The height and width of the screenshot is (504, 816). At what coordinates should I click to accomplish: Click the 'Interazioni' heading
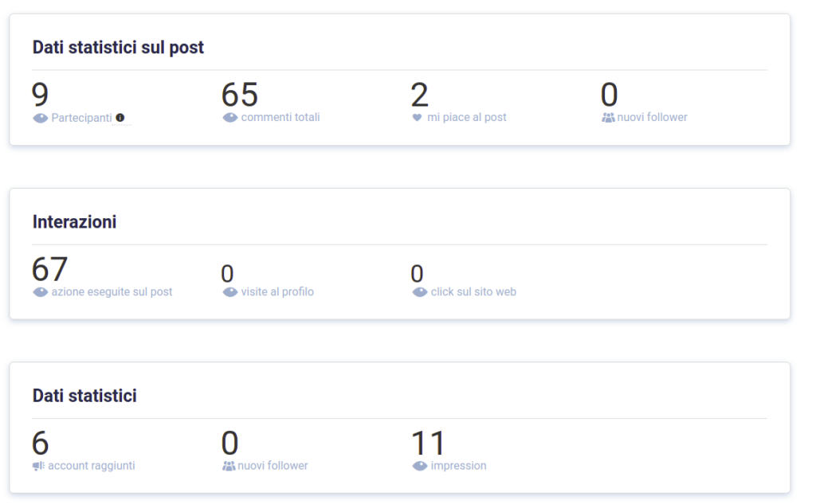[74, 222]
